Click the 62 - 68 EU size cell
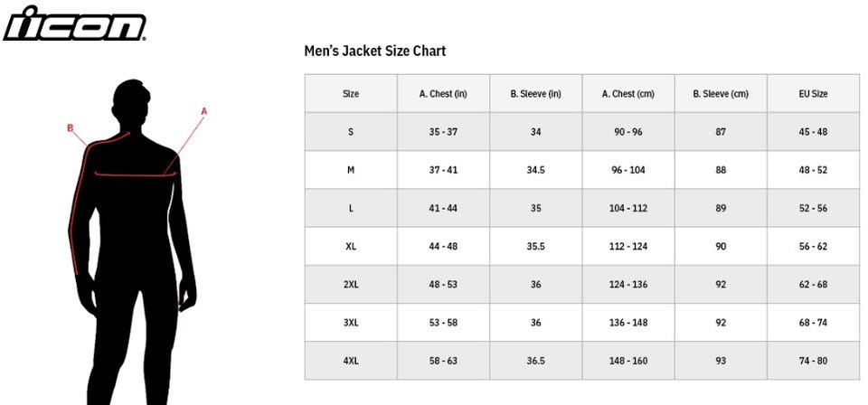The height and width of the screenshot is (405, 868). coord(813,285)
